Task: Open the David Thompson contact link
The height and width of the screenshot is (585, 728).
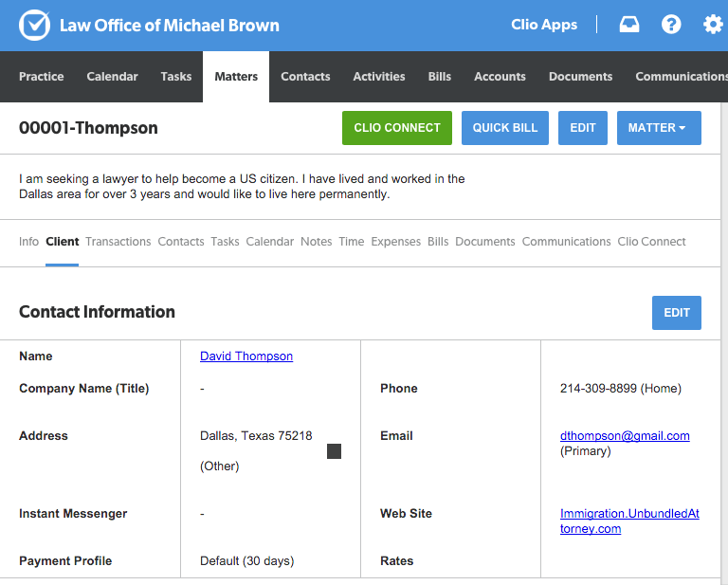Action: pos(246,356)
